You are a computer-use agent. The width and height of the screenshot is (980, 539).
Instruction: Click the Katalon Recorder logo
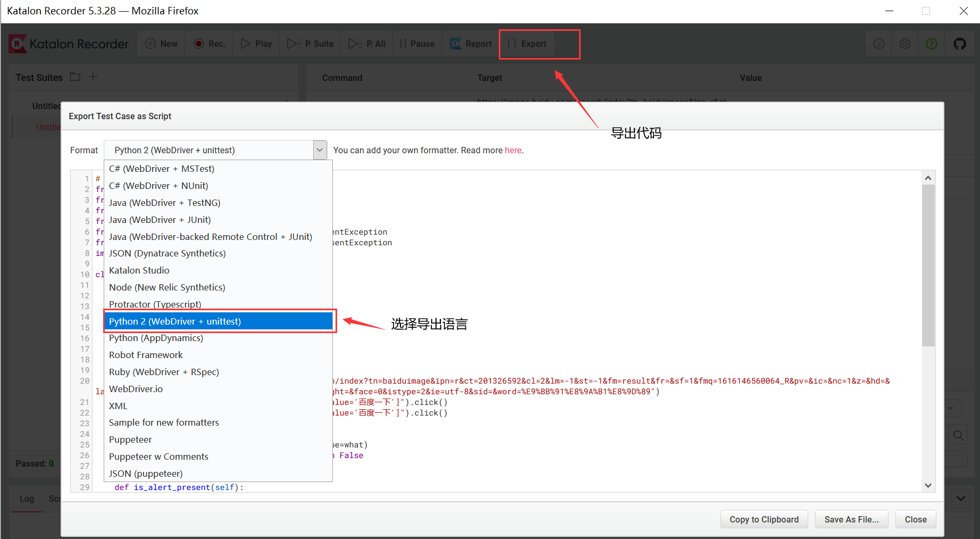point(69,44)
